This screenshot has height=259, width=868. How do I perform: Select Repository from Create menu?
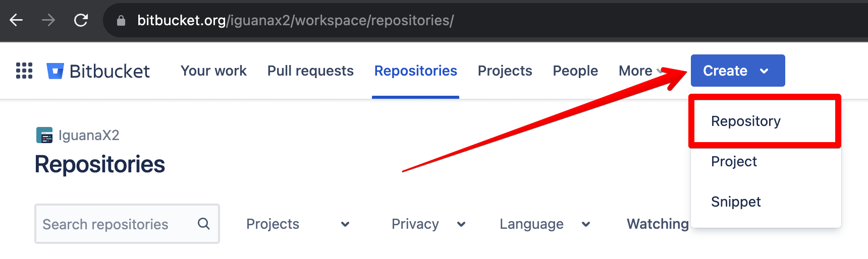745,121
